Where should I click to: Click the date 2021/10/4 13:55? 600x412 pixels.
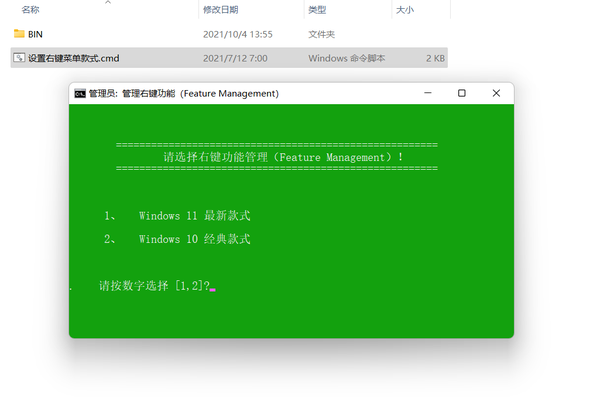pos(238,34)
